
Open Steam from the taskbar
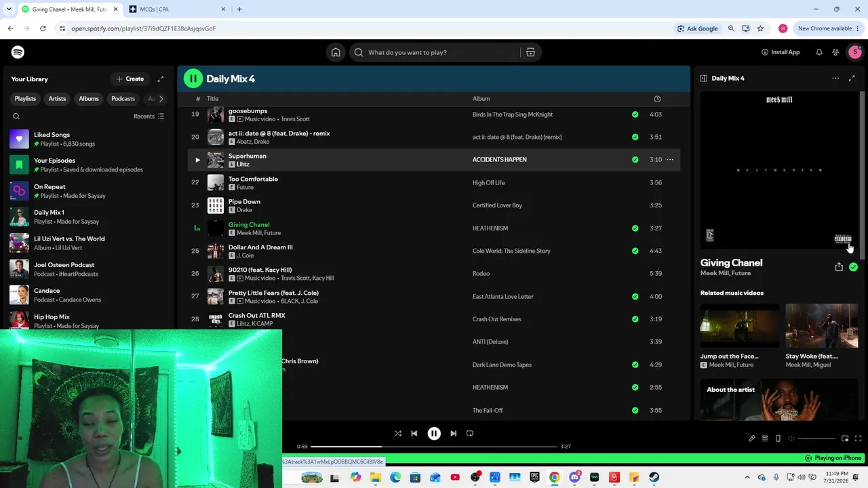pyautogui.click(x=654, y=478)
